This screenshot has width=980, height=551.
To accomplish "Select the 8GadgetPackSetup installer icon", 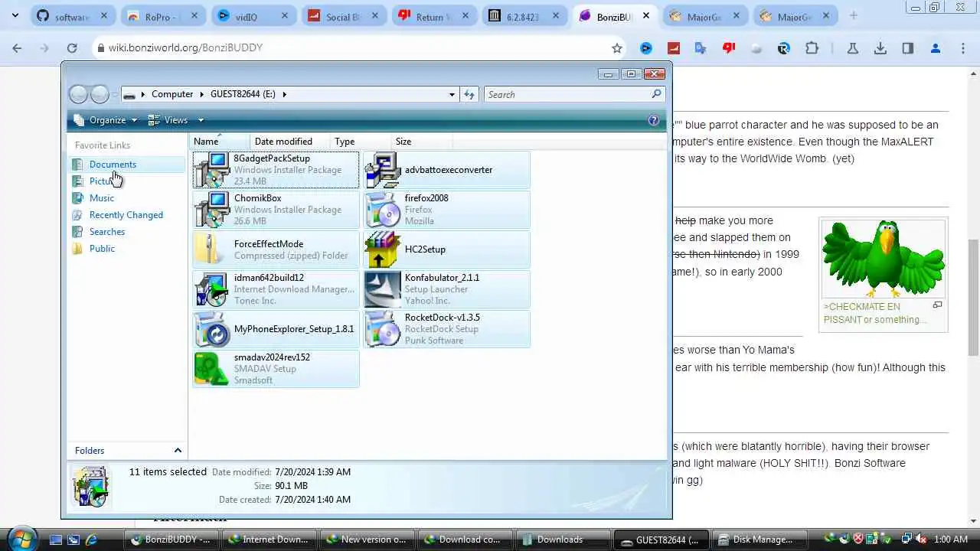I will tap(211, 170).
